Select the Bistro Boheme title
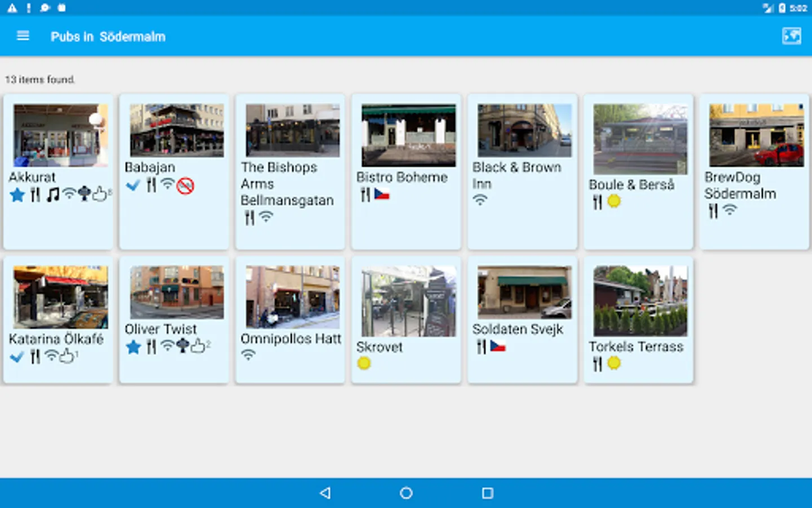The height and width of the screenshot is (508, 812). click(402, 177)
